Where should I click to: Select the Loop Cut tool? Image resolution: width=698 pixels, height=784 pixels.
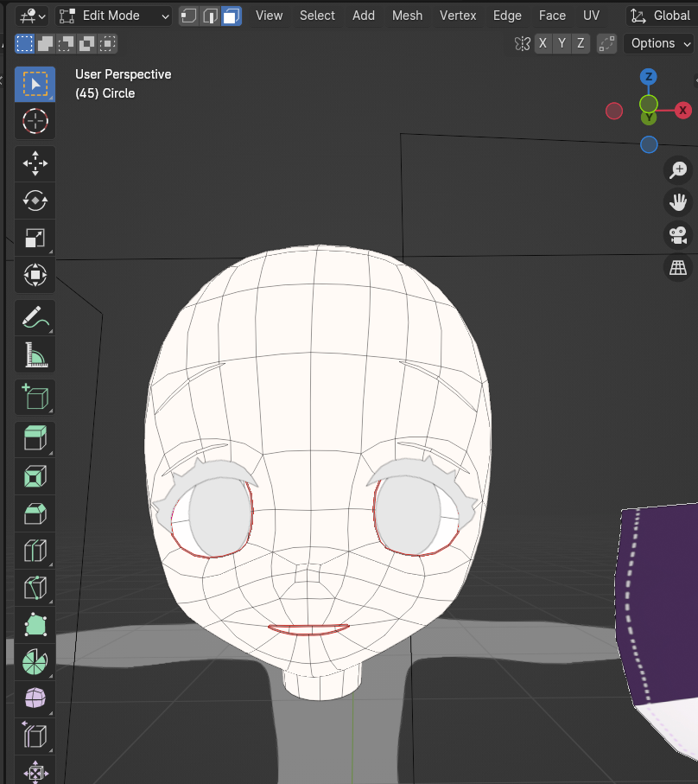35,551
